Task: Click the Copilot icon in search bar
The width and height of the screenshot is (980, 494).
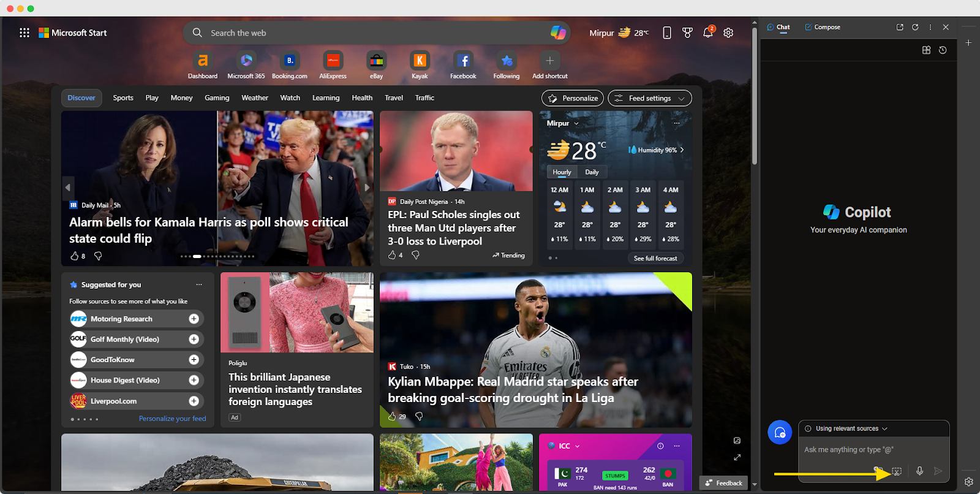Action: (x=557, y=32)
